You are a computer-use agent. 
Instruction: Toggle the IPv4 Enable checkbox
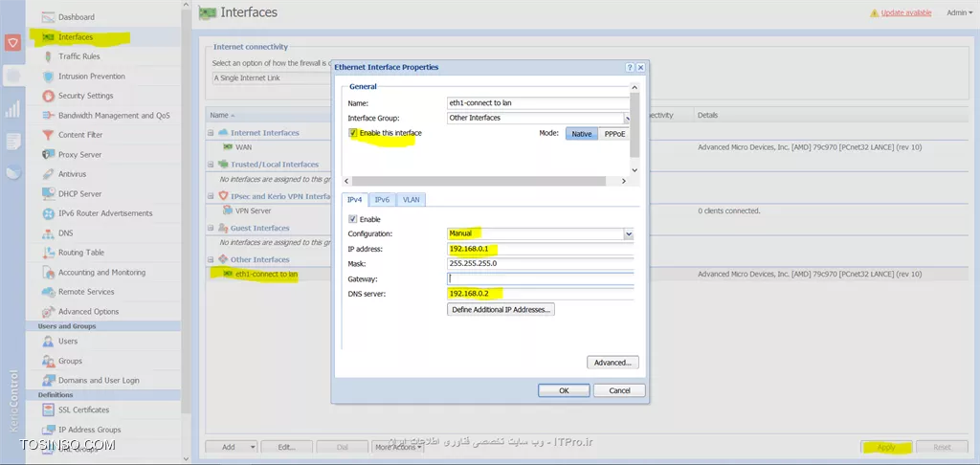353,219
